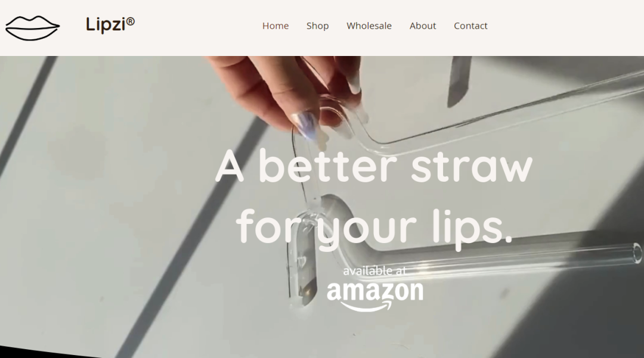Select Wholesale in the navigation bar
The image size is (644, 358).
click(x=369, y=26)
